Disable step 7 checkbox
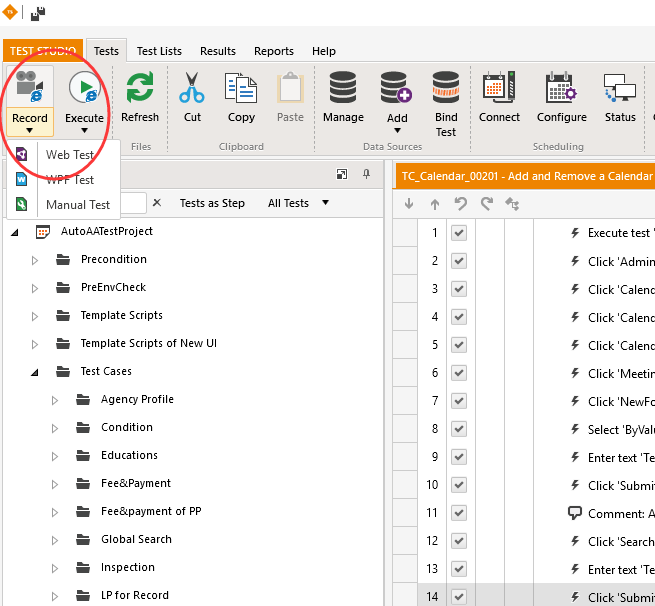The height and width of the screenshot is (606, 655). pyautogui.click(x=459, y=401)
